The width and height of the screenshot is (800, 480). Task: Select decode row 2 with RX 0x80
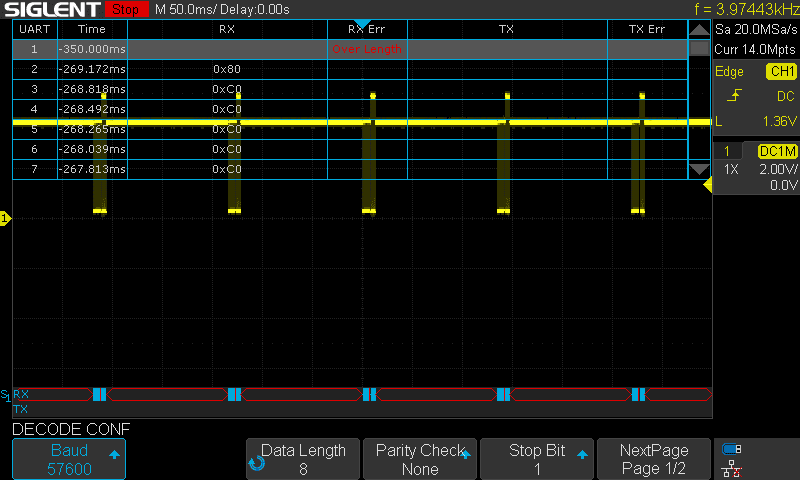pos(349,69)
